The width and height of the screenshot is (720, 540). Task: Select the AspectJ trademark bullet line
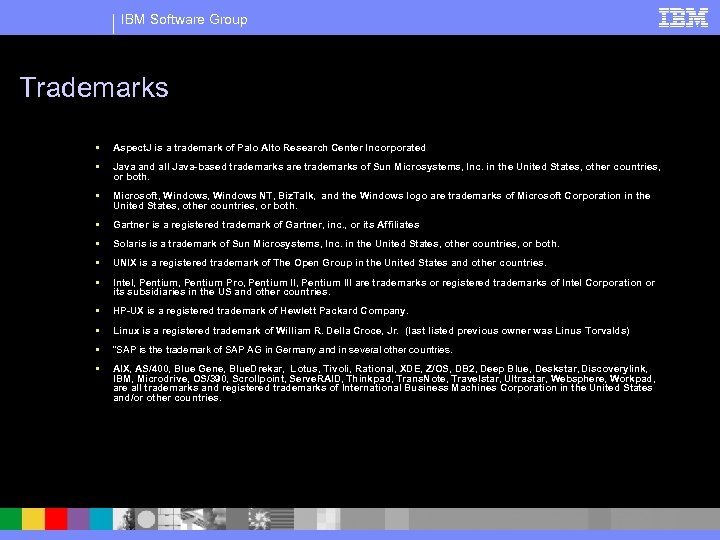click(269, 148)
